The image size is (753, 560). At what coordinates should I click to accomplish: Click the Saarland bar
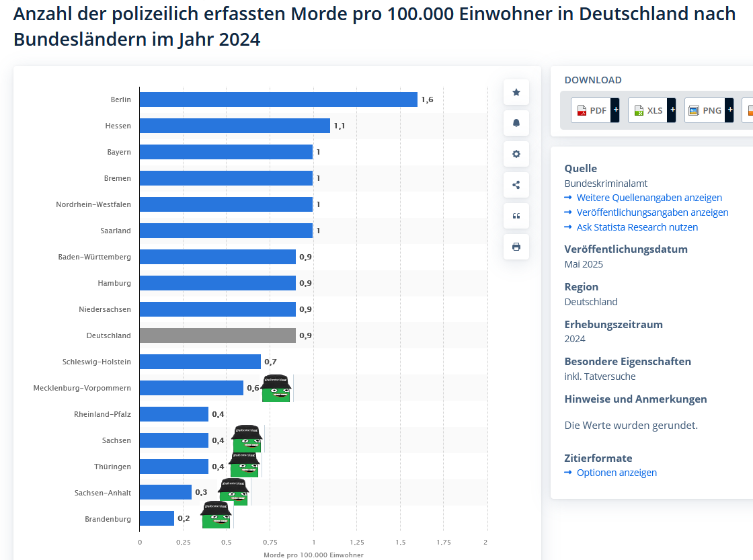pos(226,231)
